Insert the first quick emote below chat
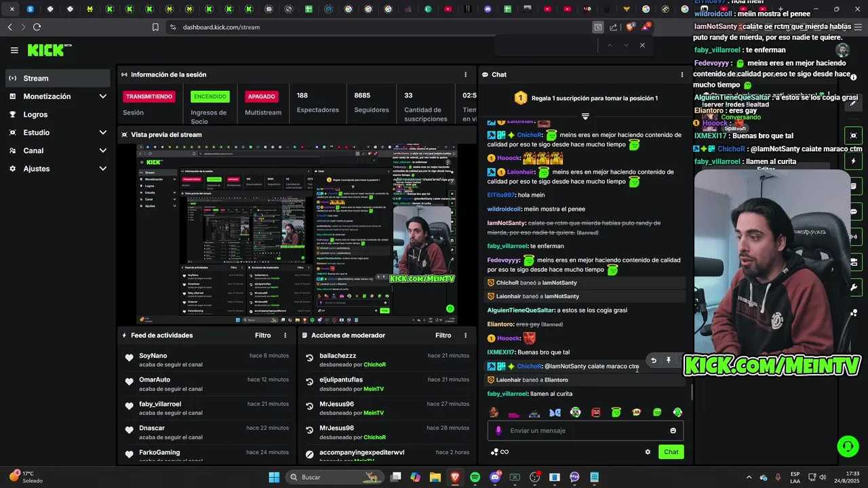Viewport: 868px width, 488px height. 494,412
